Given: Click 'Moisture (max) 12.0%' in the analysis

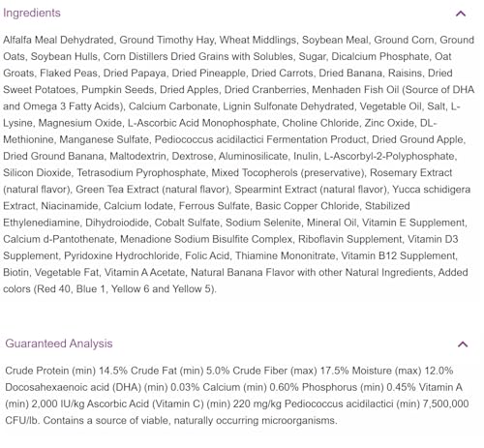Looking at the screenshot, I should pyautogui.click(x=403, y=371).
